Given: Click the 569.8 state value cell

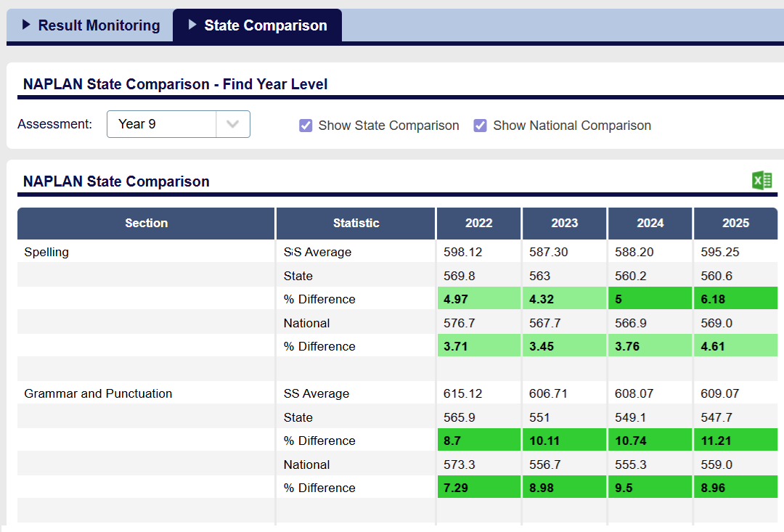Looking at the screenshot, I should click(479, 276).
